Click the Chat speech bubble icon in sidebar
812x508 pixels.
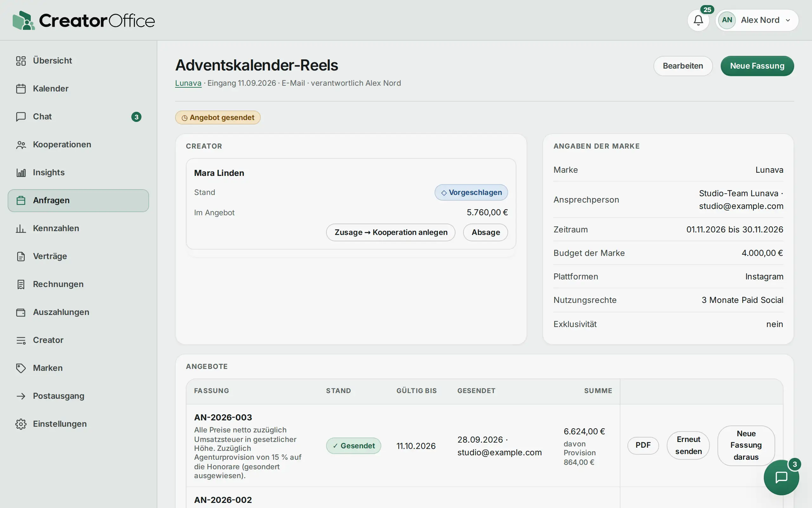click(21, 117)
